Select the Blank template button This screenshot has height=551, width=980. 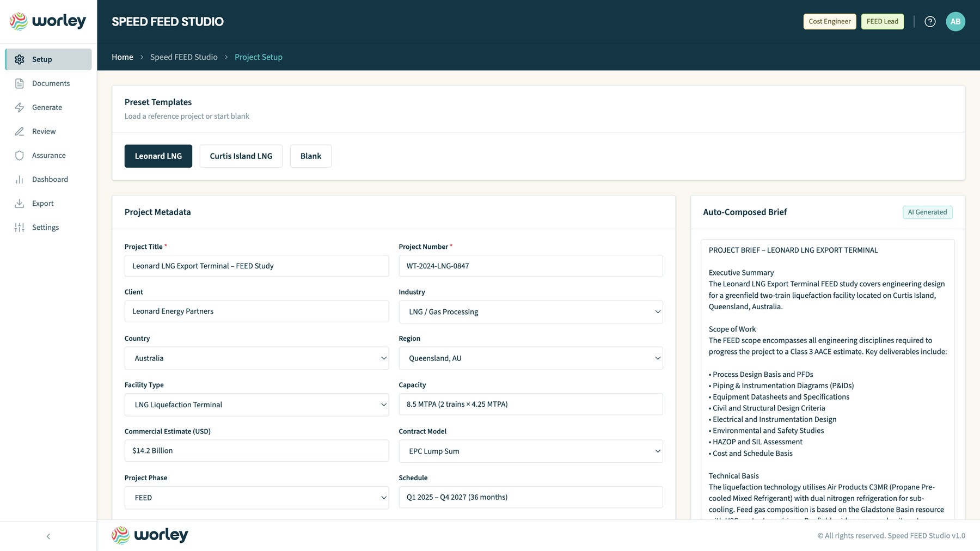point(311,156)
